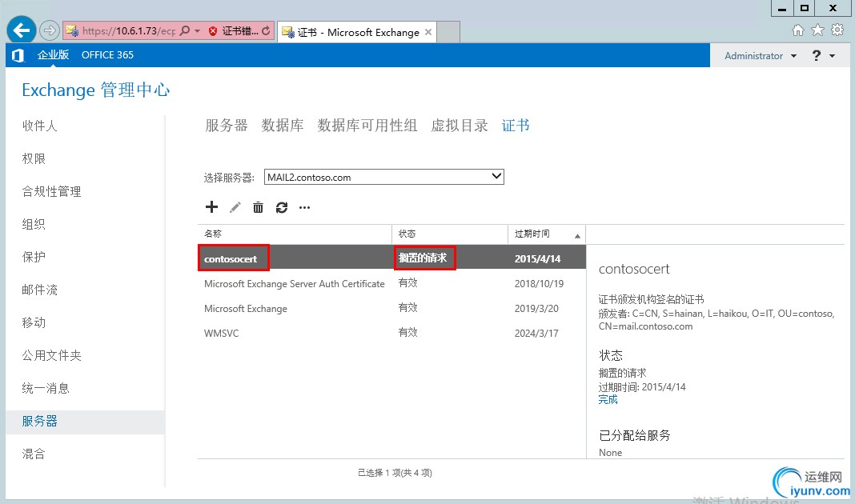
Task: Click the 2024/3/17 expiration date cell
Action: pyautogui.click(x=536, y=333)
